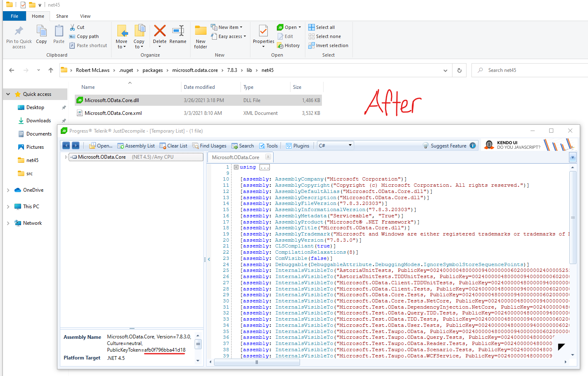Click the code horizontal scrollbar thumb
This screenshot has width=588, height=376.
(x=257, y=362)
